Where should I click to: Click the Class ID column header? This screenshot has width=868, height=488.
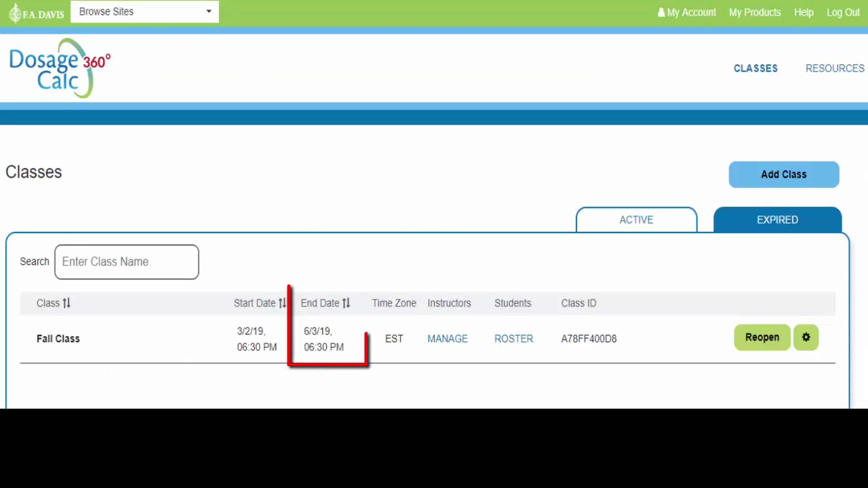coord(579,303)
